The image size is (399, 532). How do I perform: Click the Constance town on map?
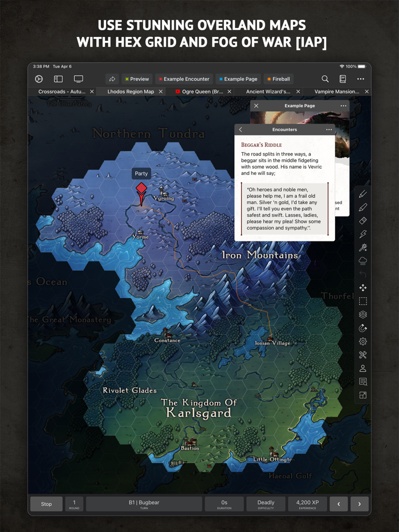click(x=167, y=337)
